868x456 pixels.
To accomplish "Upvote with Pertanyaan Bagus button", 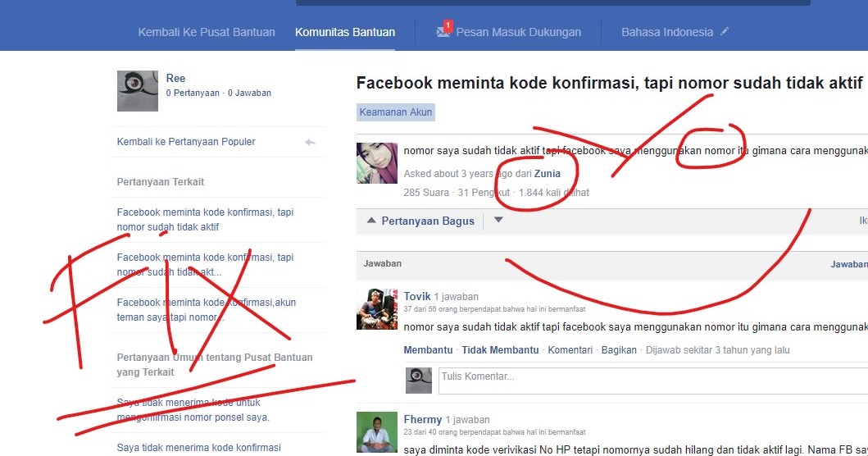I will tap(428, 221).
